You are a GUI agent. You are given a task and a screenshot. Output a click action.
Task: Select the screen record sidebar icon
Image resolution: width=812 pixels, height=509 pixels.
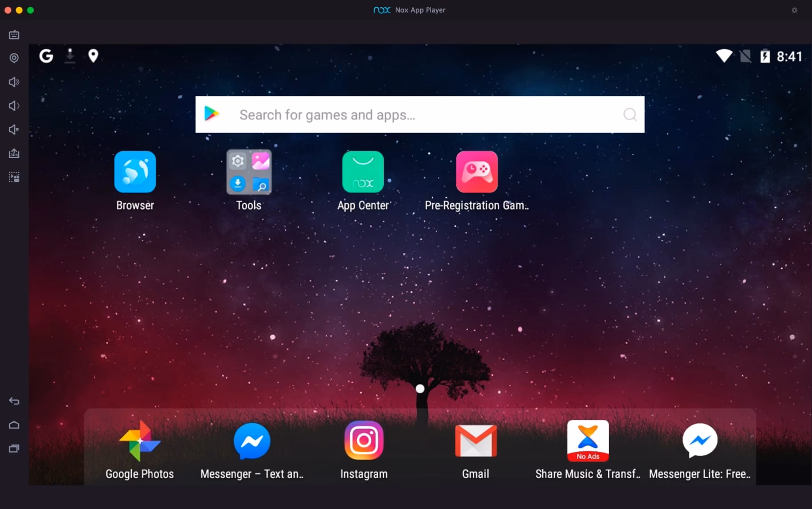coord(13,177)
